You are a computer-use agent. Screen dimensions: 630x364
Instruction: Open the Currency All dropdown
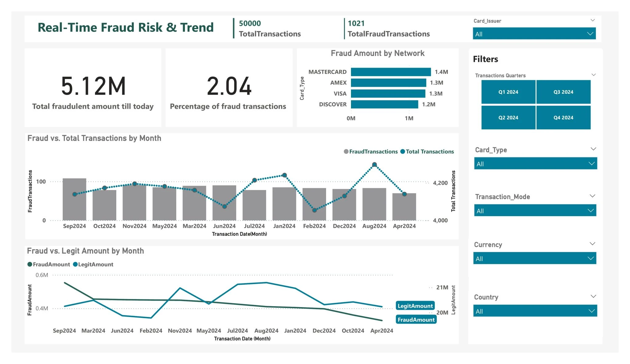(535, 258)
